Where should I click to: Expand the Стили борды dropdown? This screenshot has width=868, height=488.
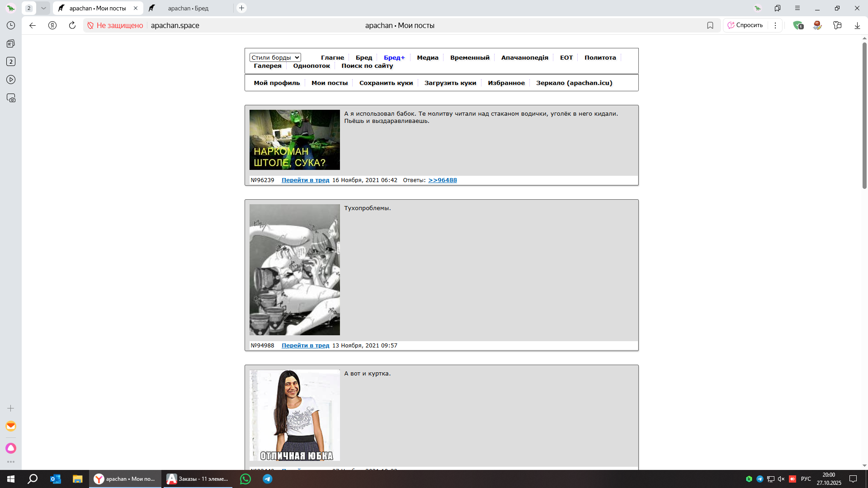[275, 57]
